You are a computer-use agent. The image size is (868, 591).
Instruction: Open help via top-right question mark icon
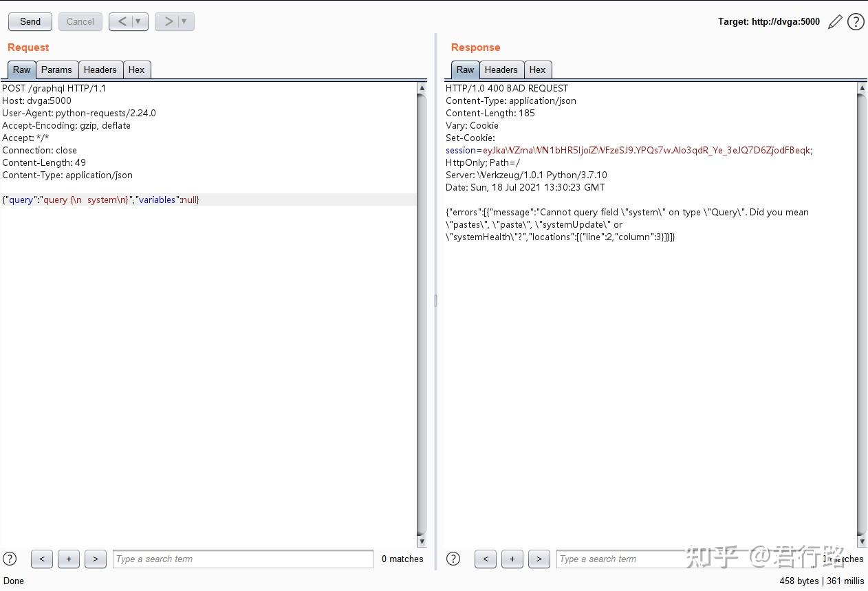pyautogui.click(x=856, y=22)
